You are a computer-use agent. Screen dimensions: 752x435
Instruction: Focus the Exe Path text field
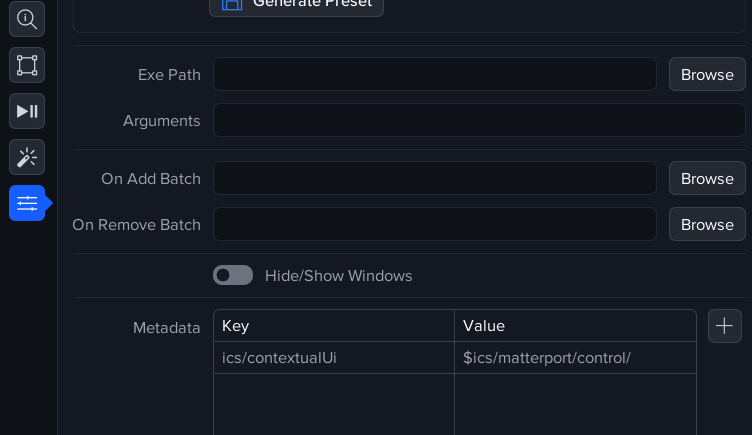(x=434, y=75)
